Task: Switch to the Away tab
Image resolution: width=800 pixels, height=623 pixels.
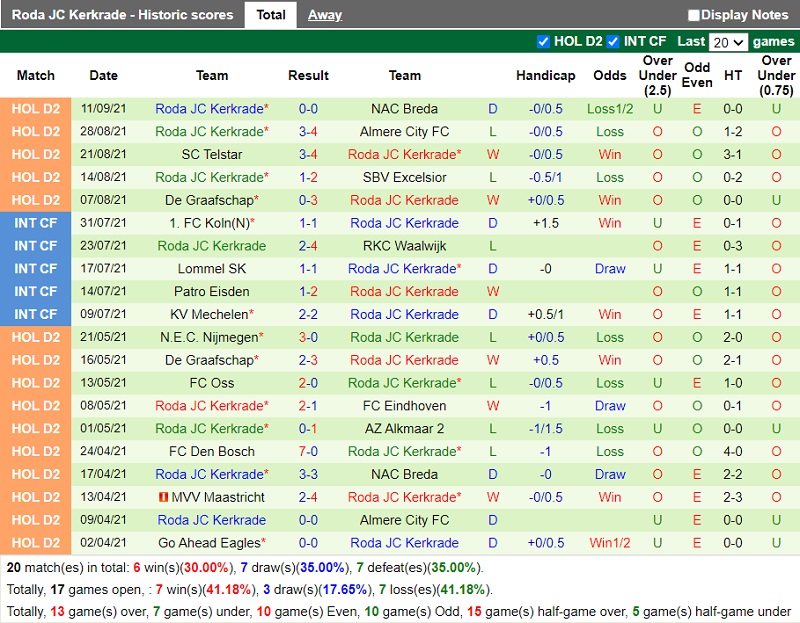Action: pos(324,15)
